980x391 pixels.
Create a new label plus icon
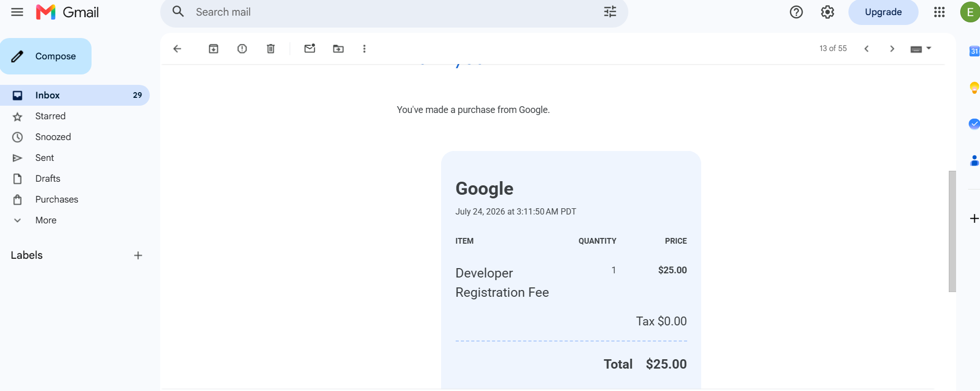pos(138,255)
